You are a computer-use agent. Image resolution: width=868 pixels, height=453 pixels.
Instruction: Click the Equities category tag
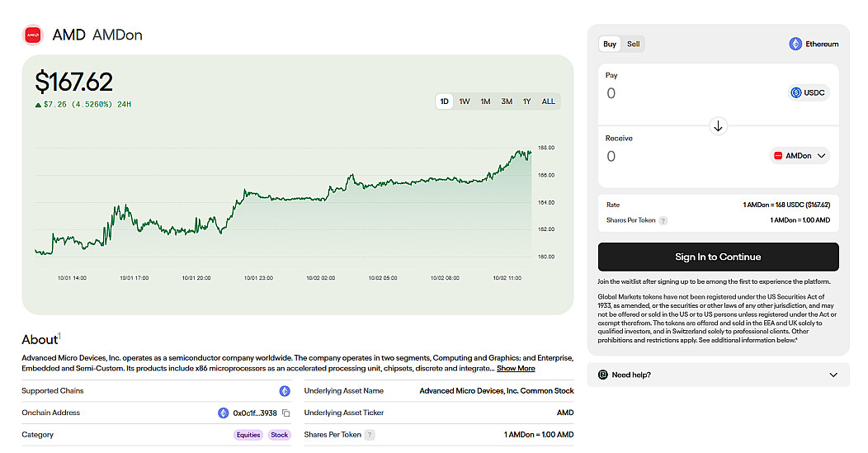(248, 435)
